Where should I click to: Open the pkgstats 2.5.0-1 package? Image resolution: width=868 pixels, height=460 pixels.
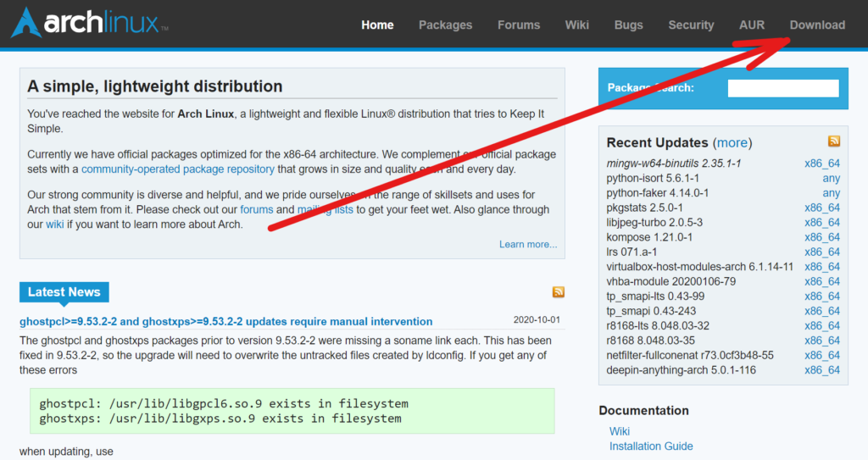(644, 208)
